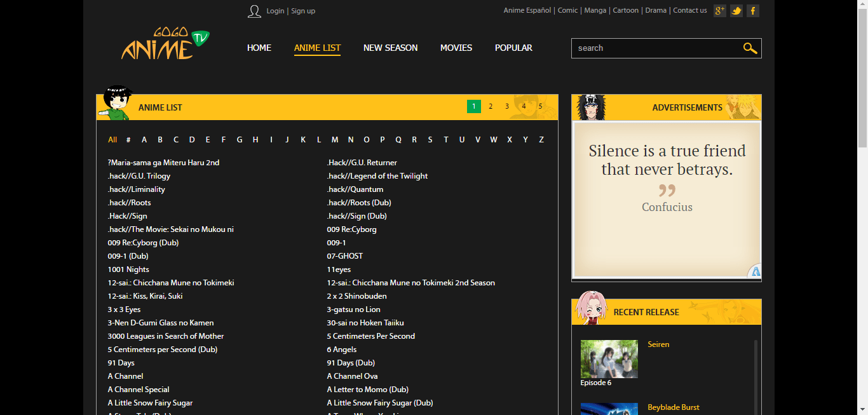This screenshot has height=415, width=868.
Task: Click the search magnifier icon
Action: (x=750, y=48)
